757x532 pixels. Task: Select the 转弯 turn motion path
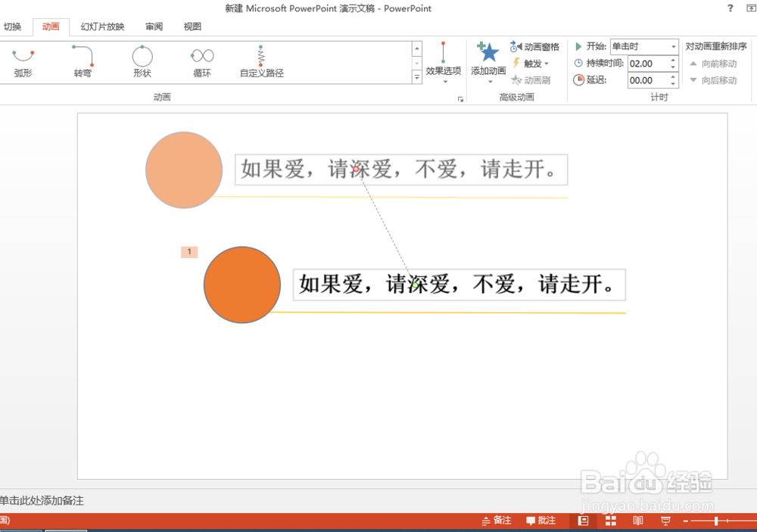83,63
